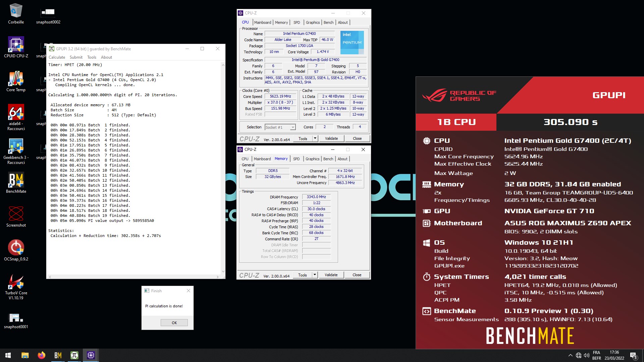Click GPUPI horizontal scrollbar right arrow

[x=217, y=277]
